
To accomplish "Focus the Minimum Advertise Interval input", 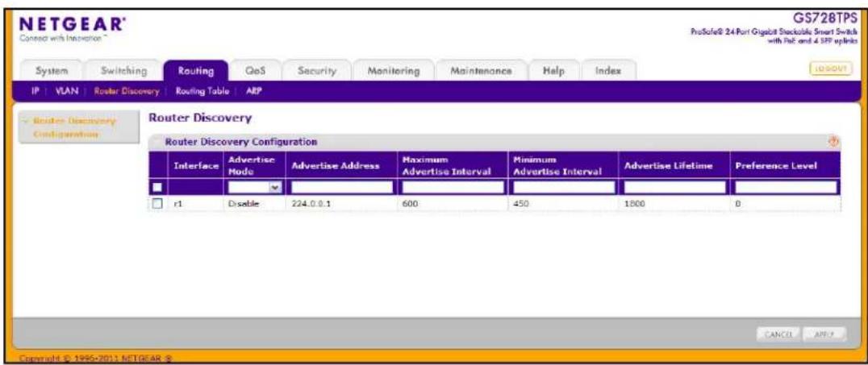I will coord(564,188).
